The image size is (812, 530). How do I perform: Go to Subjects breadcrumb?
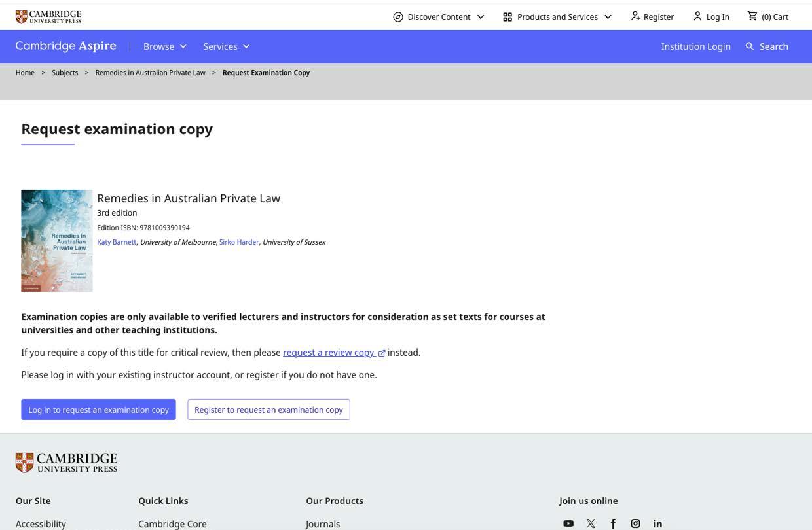tap(65, 73)
